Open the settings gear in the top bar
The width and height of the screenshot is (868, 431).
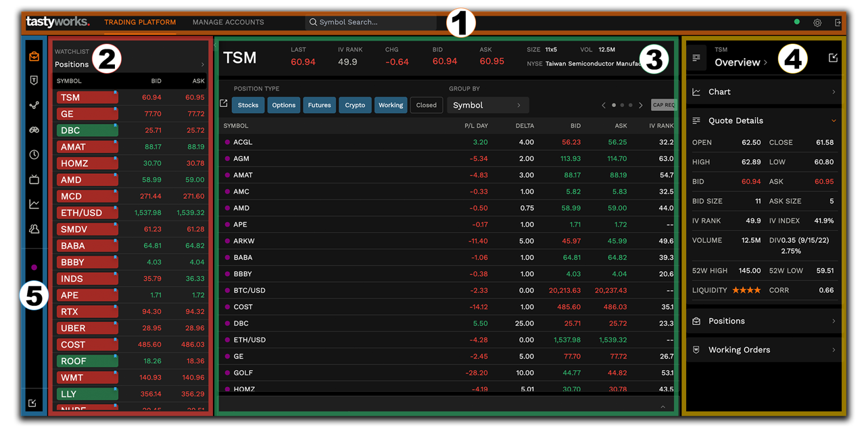[817, 22]
